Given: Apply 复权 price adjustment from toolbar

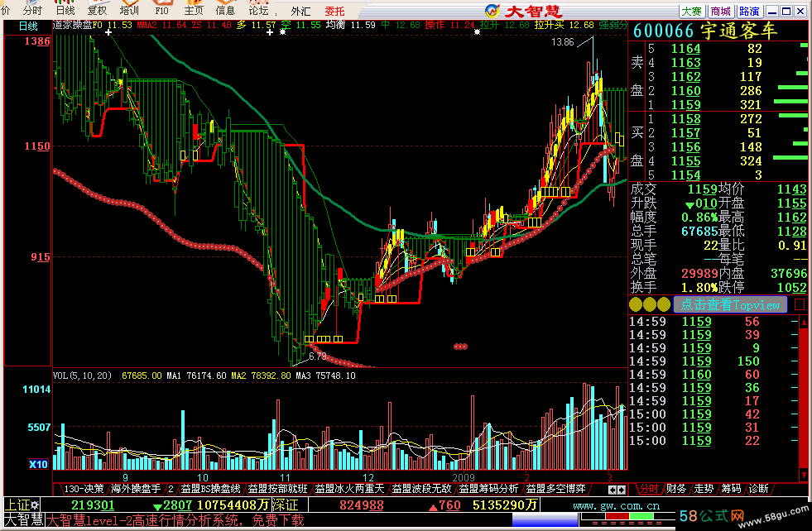Looking at the screenshot, I should pyautogui.click(x=97, y=7).
